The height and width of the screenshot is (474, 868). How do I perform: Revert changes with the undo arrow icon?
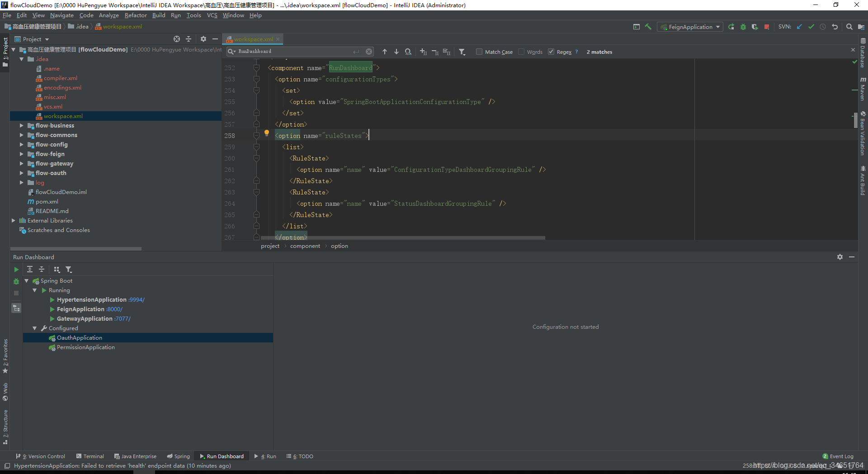pyautogui.click(x=835, y=27)
